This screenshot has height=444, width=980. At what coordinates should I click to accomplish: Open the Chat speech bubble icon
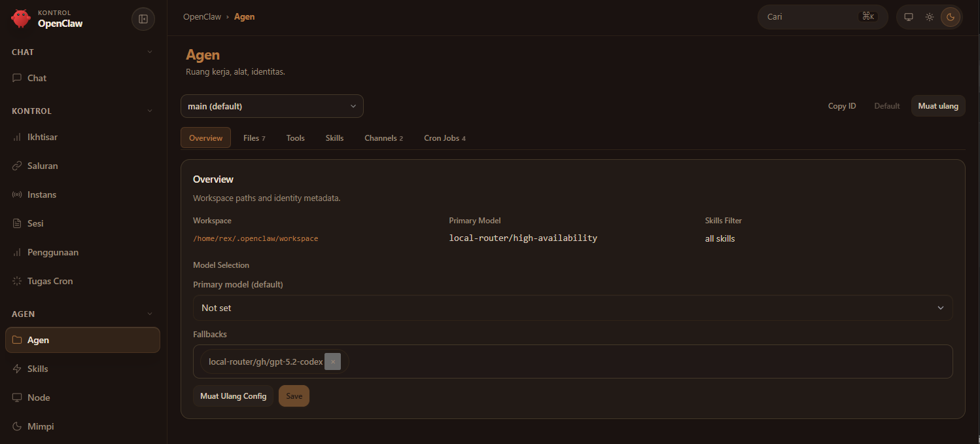(x=17, y=78)
